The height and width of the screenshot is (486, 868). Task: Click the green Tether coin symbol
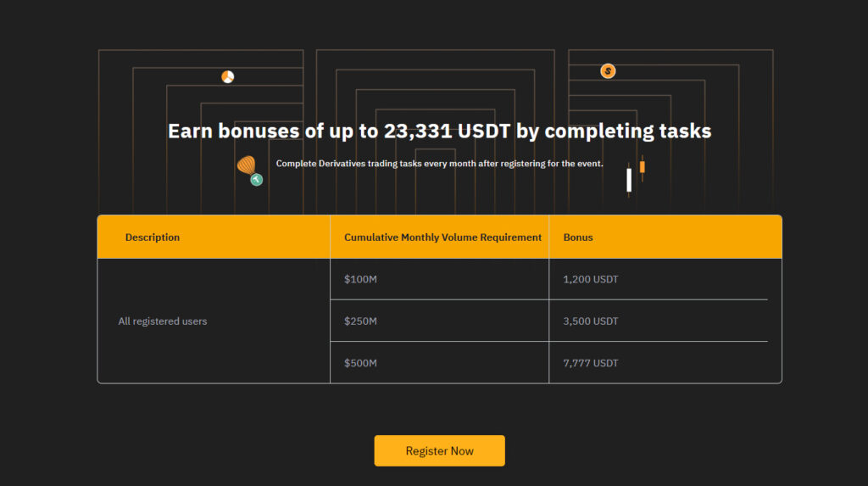tap(256, 180)
